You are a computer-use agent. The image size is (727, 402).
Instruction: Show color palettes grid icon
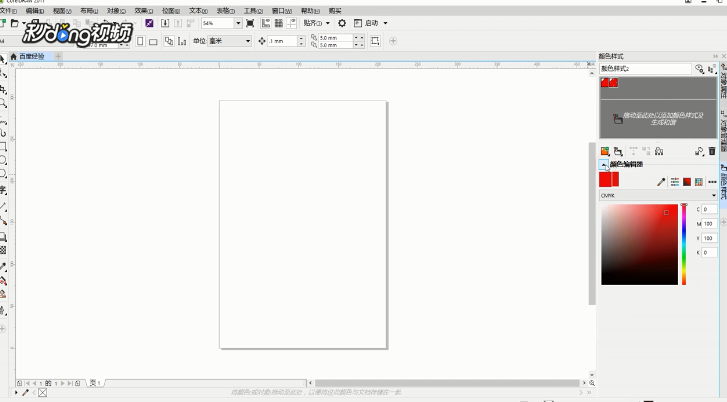coord(699,182)
